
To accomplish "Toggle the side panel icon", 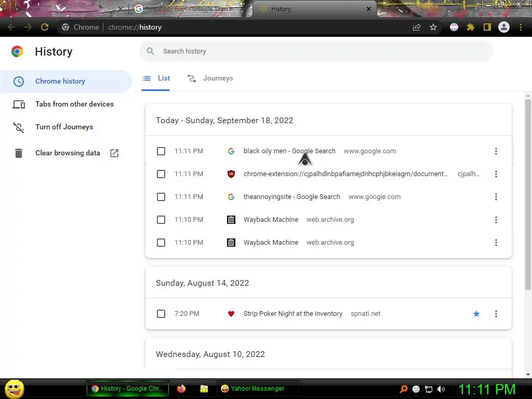I will 487,27.
